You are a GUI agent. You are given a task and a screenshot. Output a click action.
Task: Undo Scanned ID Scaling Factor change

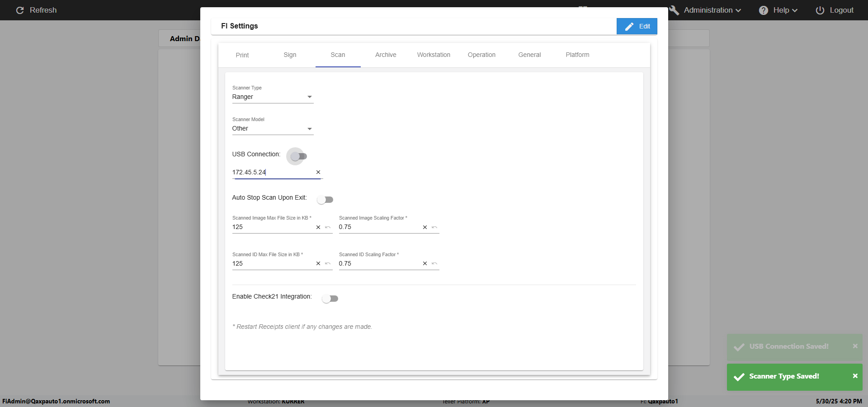pyautogui.click(x=434, y=263)
